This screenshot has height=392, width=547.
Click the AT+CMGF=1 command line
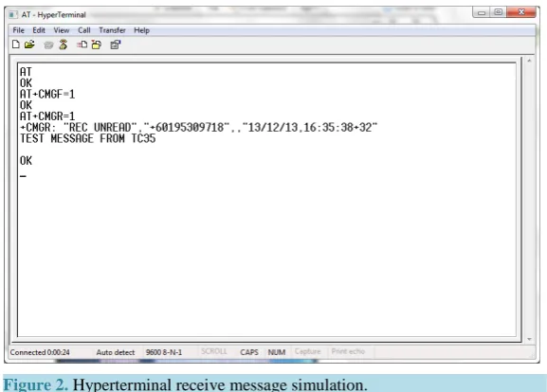coord(47,94)
